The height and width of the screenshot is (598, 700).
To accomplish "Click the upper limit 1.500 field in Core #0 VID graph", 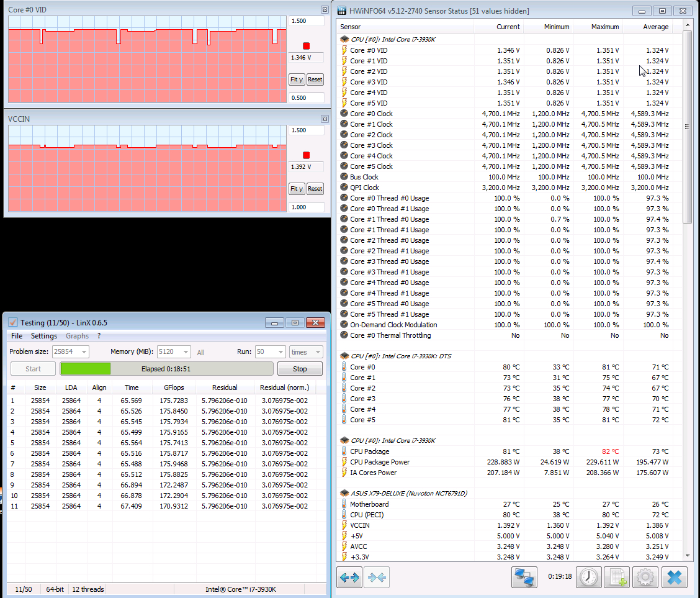I will (307, 21).
